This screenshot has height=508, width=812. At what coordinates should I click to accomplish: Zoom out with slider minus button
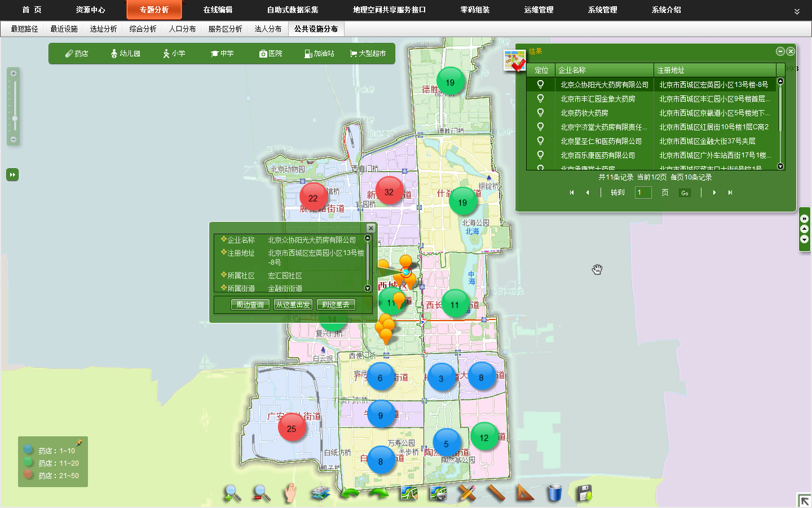coord(14,139)
